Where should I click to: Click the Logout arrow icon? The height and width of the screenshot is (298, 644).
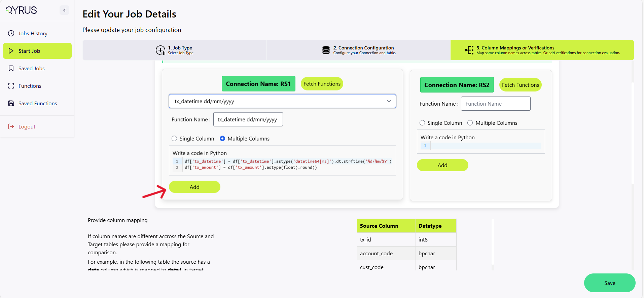11,126
